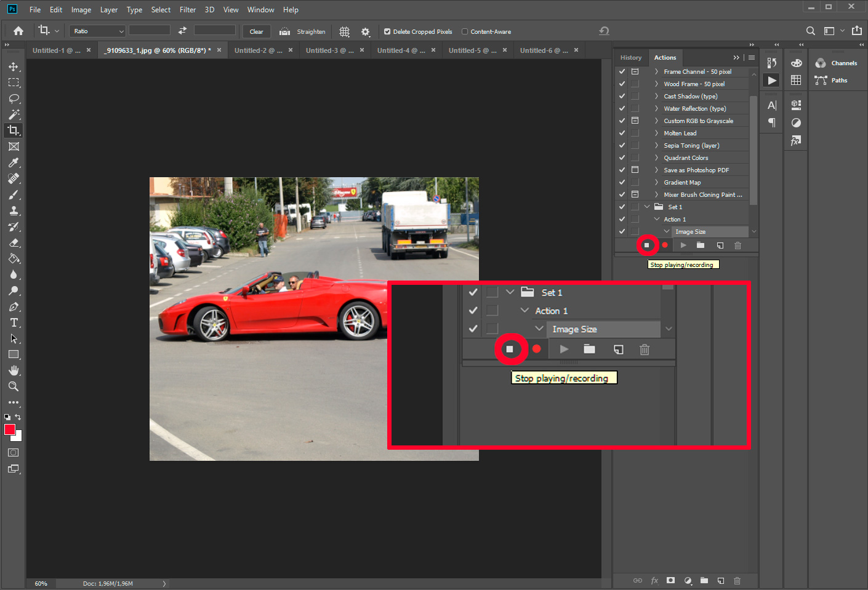This screenshot has width=868, height=590.
Task: Pick the Eyedropper tool
Action: (14, 162)
